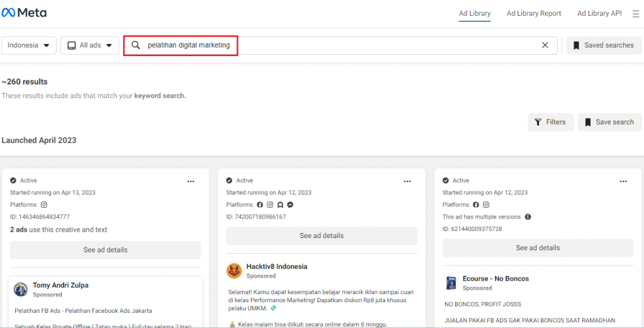
Task: Open Tomy Andri Zulpa profile avatar
Action: point(21,290)
